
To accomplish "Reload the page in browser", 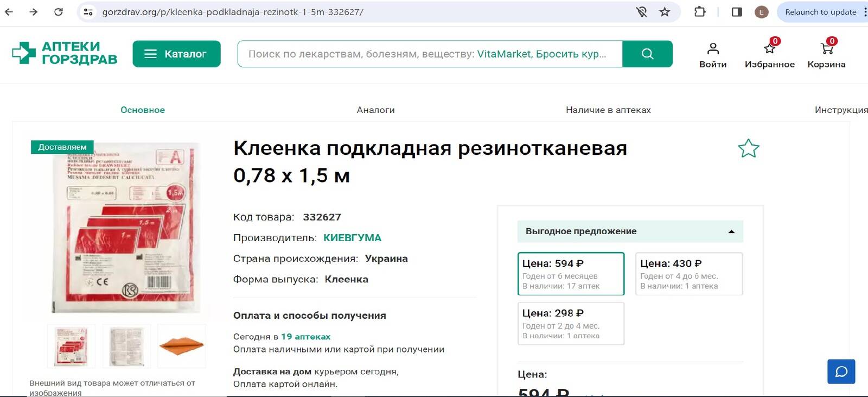I will [59, 12].
